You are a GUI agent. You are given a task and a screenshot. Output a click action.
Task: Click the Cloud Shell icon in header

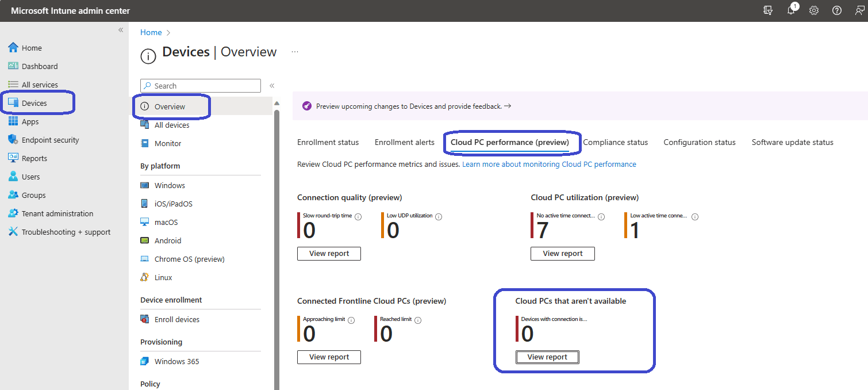pos(768,11)
